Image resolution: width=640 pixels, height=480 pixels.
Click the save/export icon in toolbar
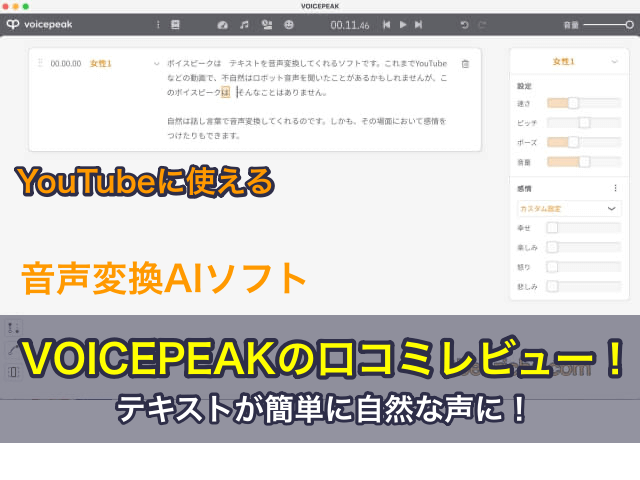175,25
